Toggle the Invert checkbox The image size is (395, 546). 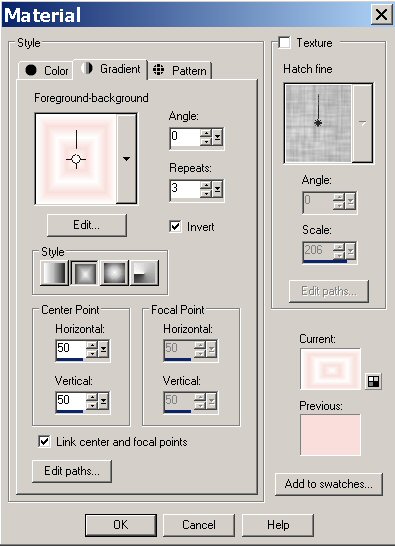175,226
